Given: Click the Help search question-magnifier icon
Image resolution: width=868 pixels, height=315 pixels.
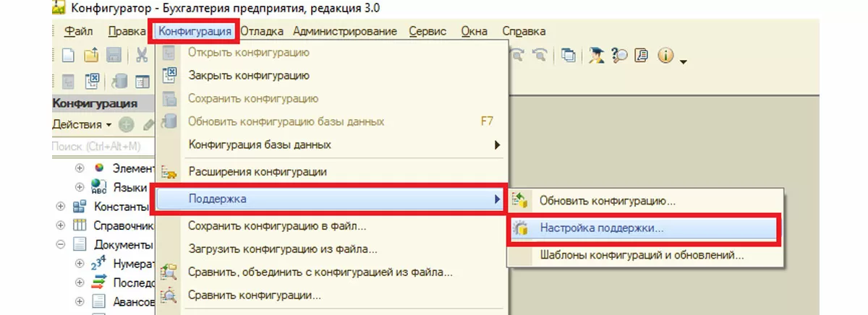Looking at the screenshot, I should point(619,55).
